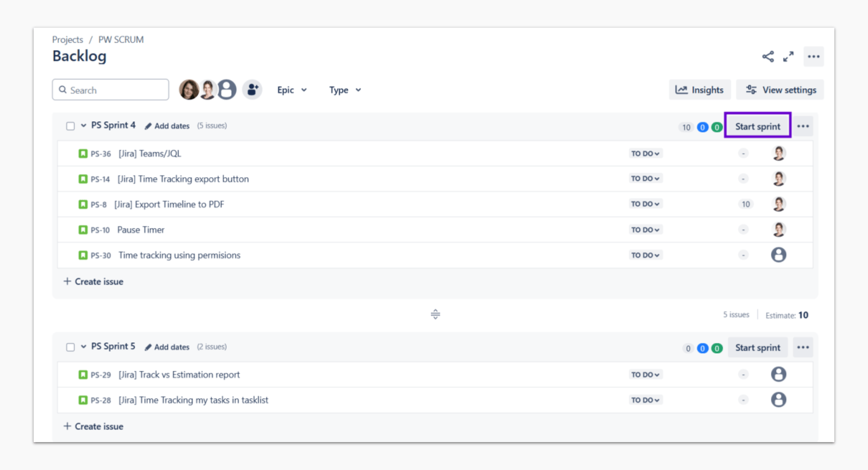Image resolution: width=868 pixels, height=470 pixels.
Task: Open the Backlog page more actions menu
Action: pyautogui.click(x=813, y=57)
